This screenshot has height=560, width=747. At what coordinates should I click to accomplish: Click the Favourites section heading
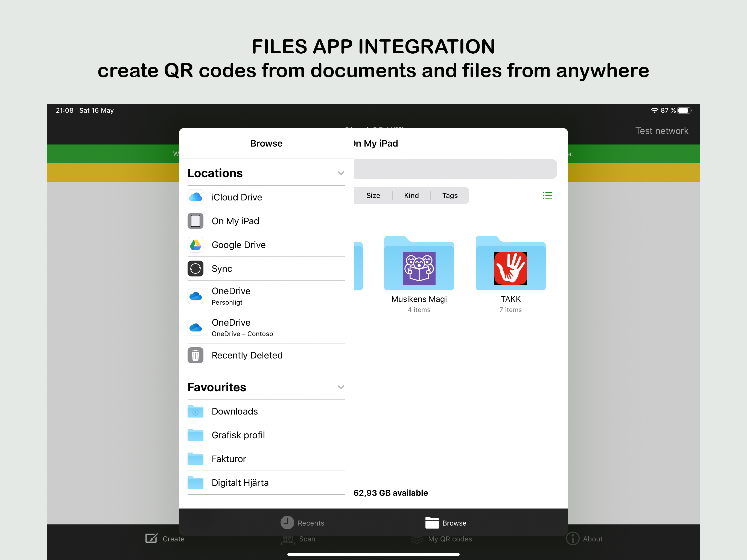[217, 387]
